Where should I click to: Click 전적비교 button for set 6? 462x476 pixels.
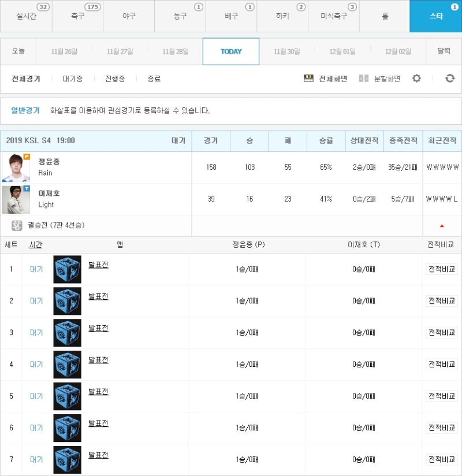tap(442, 427)
